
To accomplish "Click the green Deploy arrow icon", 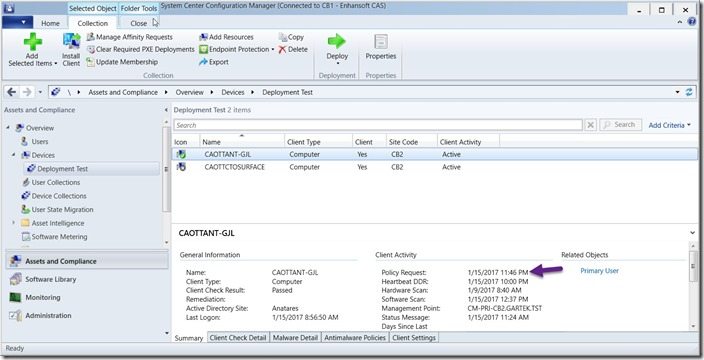I will pos(337,41).
